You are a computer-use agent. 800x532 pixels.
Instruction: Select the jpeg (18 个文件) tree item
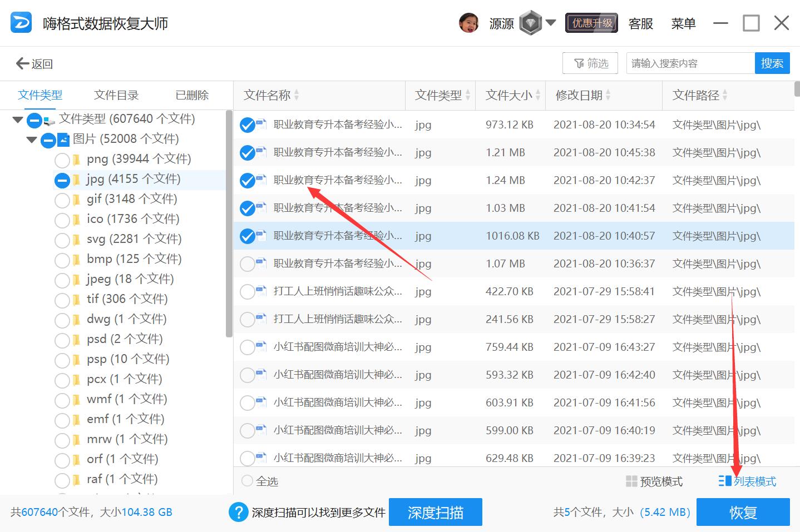130,279
